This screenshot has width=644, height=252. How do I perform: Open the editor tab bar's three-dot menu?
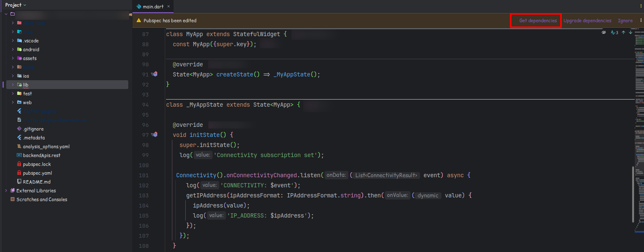pos(641,6)
